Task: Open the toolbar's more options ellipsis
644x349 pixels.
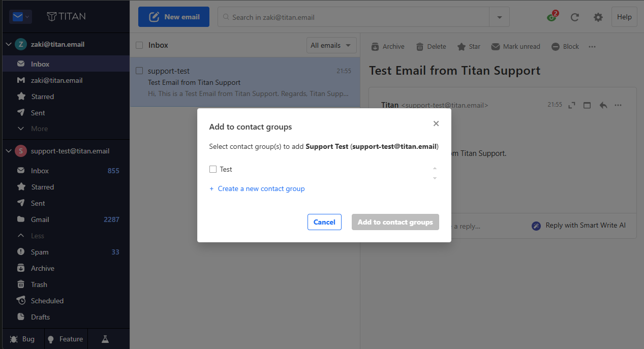Action: point(592,47)
